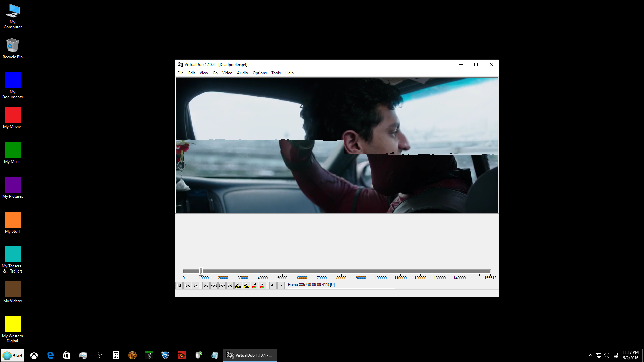
Task: Jump to the end of the video
Action: pyautogui.click(x=230, y=286)
